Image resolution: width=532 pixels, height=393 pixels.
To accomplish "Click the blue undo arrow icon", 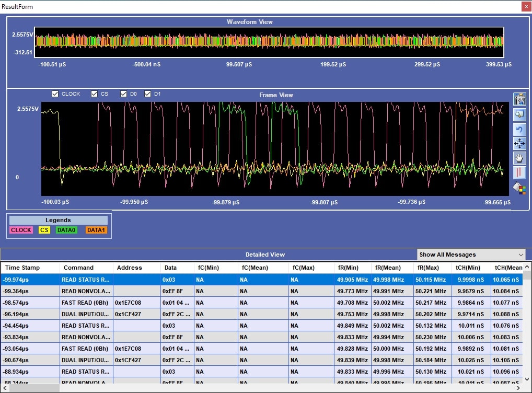I will 519,129.
